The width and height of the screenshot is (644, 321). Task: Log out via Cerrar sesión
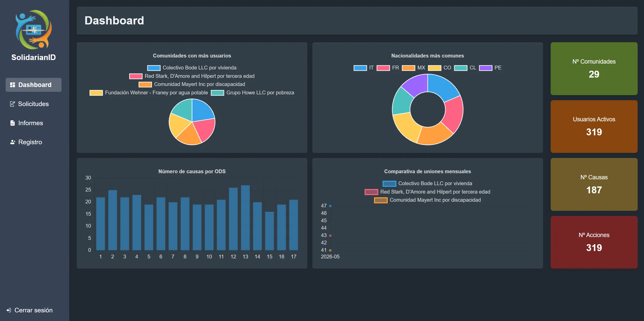point(30,310)
